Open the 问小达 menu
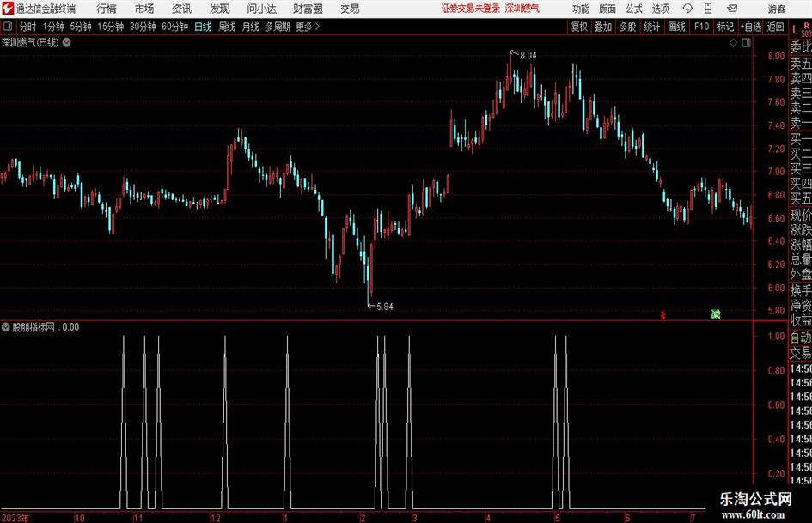The width and height of the screenshot is (812, 523). point(261,9)
